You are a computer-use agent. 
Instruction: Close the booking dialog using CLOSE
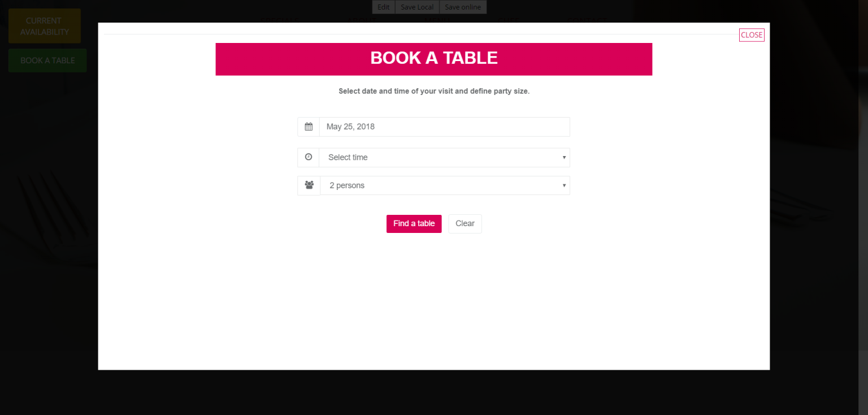coord(752,35)
